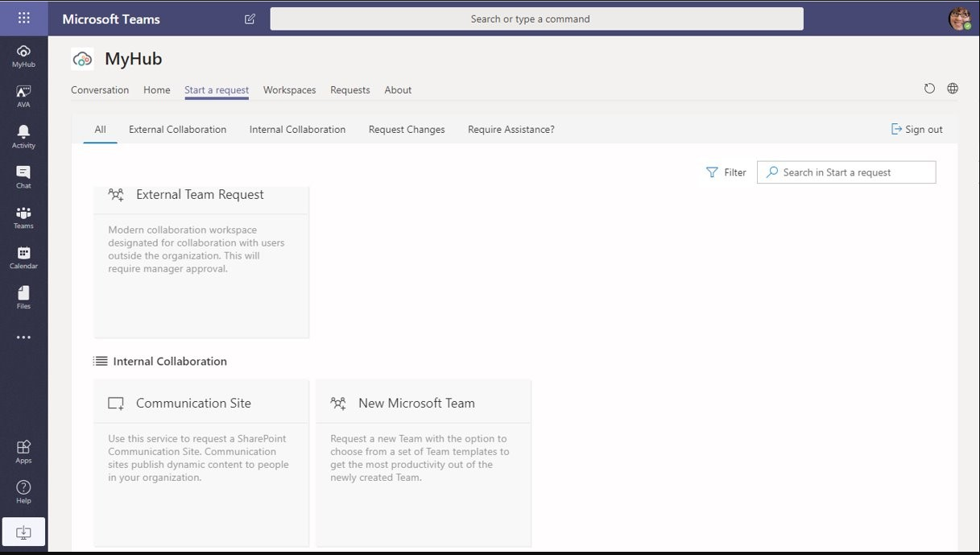Open the Requests tab
Image resolution: width=980 pixels, height=555 pixels.
pyautogui.click(x=350, y=90)
